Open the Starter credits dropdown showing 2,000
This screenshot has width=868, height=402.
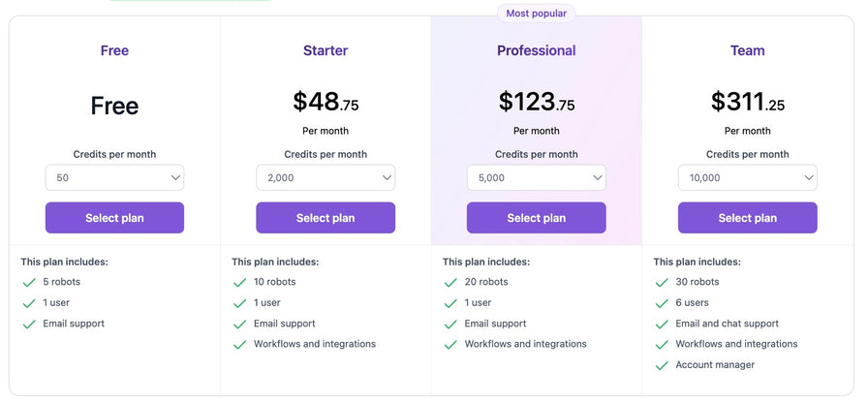325,177
